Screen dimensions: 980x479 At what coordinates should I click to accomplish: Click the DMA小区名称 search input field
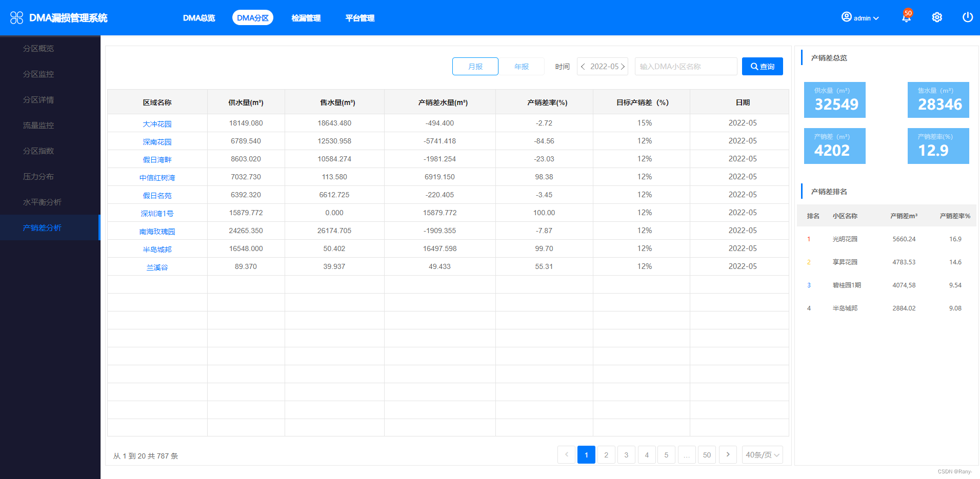[685, 67]
